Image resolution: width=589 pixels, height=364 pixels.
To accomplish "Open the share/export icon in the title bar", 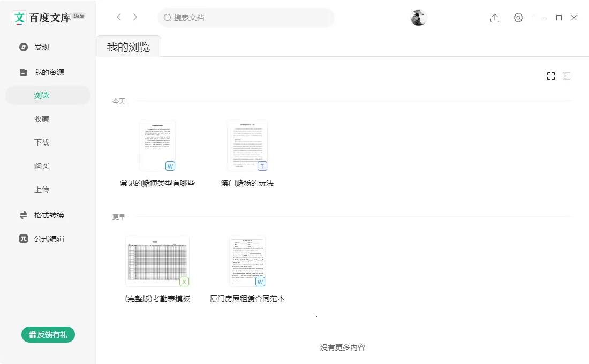I will click(x=494, y=18).
